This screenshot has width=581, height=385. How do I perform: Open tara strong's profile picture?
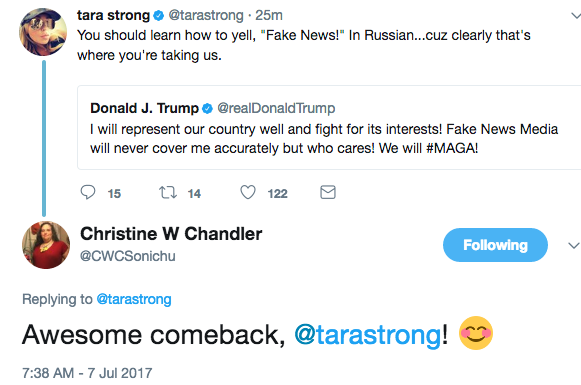[x=43, y=32]
